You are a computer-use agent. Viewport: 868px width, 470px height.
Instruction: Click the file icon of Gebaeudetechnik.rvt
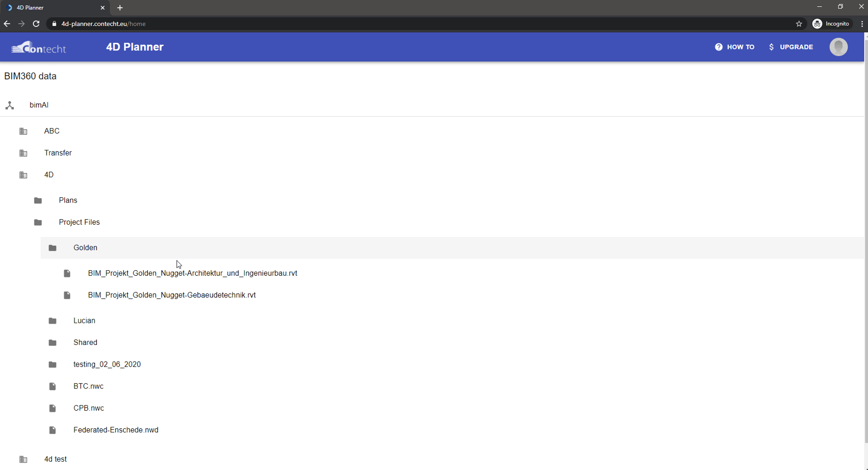[67, 295]
